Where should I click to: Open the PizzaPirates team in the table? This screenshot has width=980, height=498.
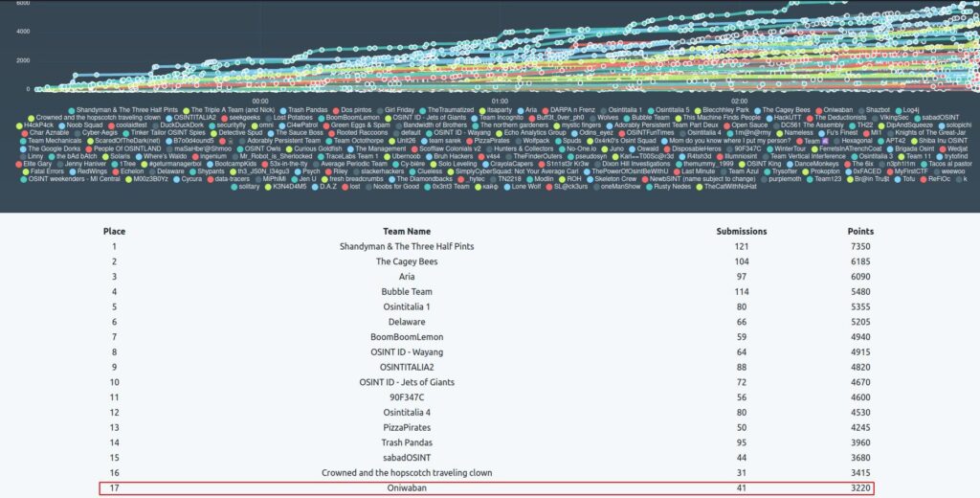(406, 427)
